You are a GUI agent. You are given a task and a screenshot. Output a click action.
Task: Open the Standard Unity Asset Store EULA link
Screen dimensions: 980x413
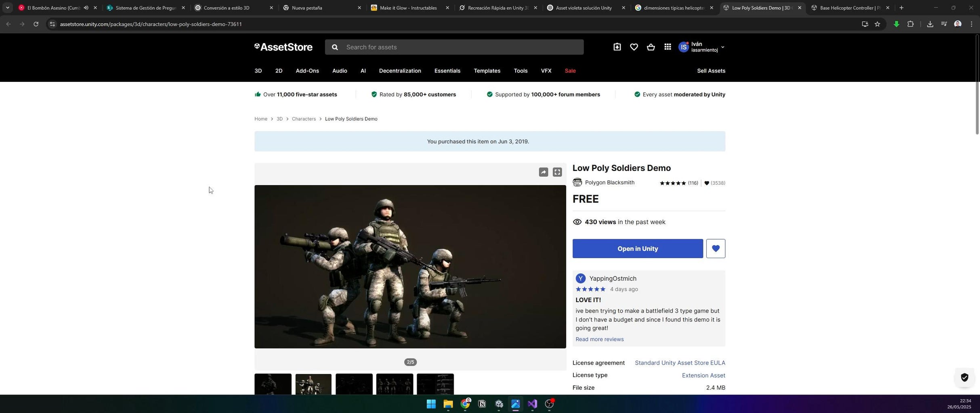680,363
